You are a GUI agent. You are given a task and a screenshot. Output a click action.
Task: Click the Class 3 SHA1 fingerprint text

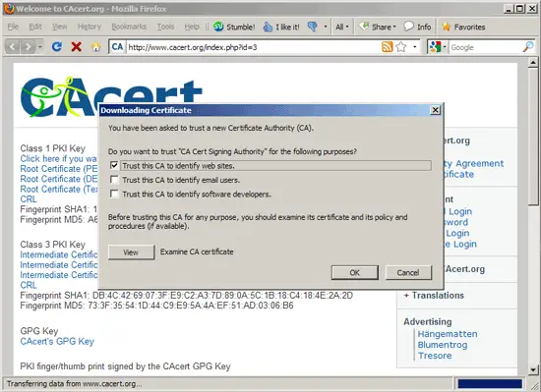186,295
